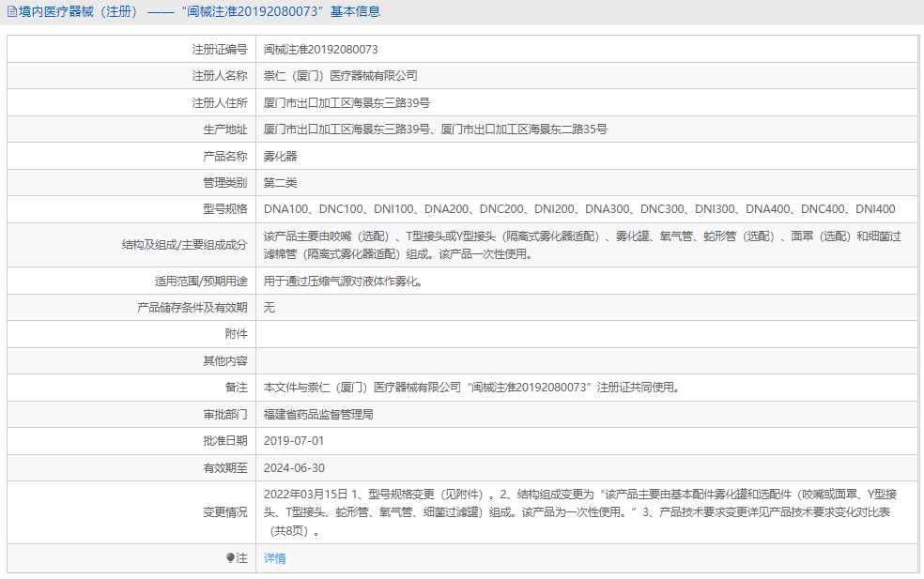Click the 有效期至 label
Viewport: 924px width, 579px height.
(x=225, y=468)
